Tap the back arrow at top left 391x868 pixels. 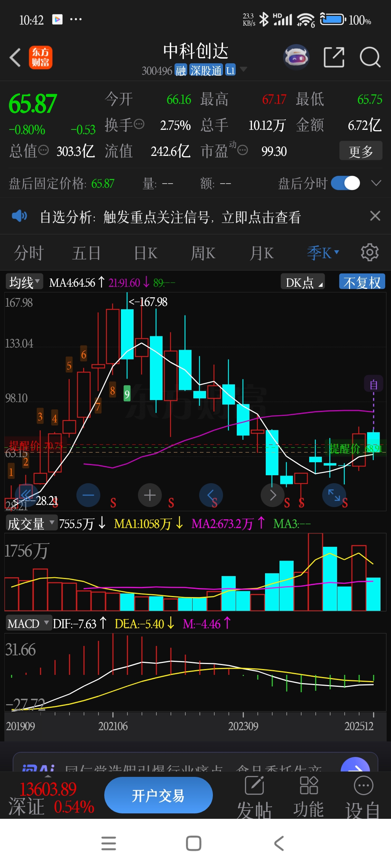[x=15, y=58]
